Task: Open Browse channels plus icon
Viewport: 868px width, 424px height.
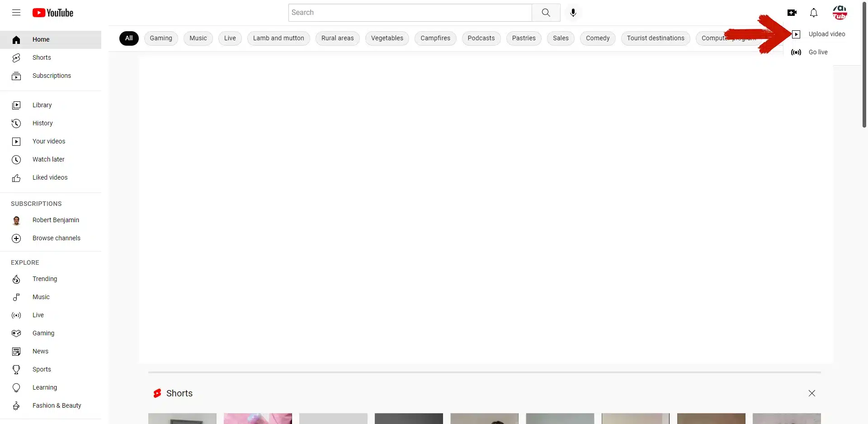Action: point(16,238)
